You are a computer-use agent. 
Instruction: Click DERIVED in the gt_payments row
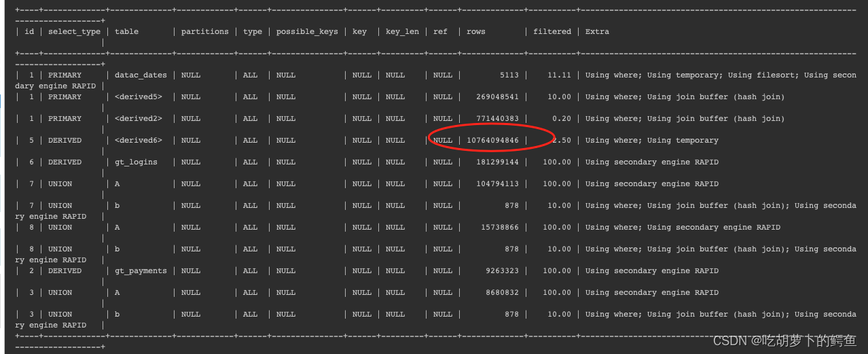[x=65, y=271]
